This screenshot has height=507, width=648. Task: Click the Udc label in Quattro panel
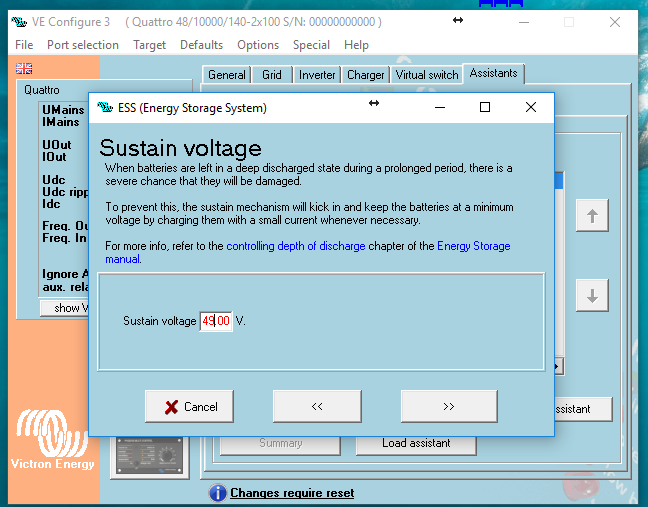(x=54, y=180)
